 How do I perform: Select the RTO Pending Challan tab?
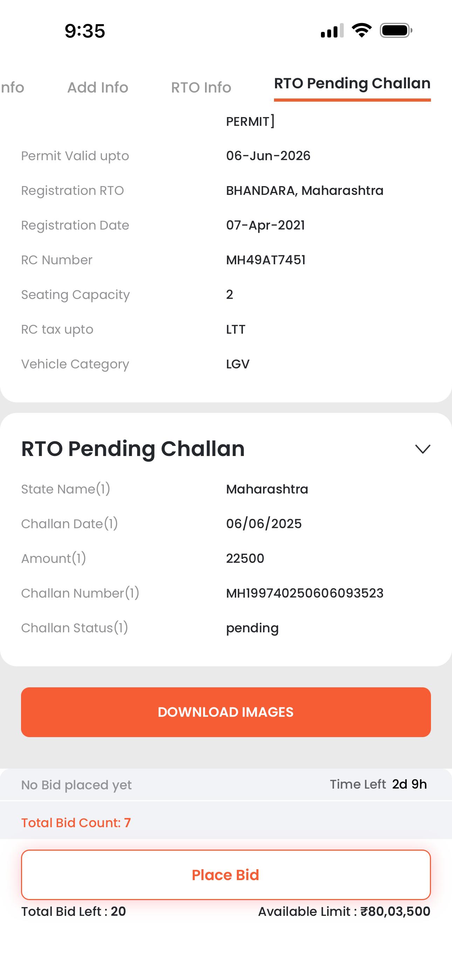(352, 84)
